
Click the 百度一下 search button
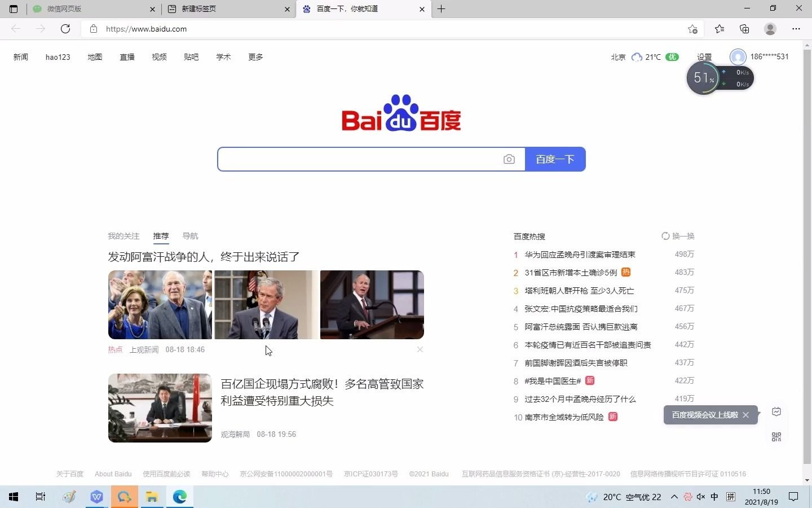pos(555,159)
